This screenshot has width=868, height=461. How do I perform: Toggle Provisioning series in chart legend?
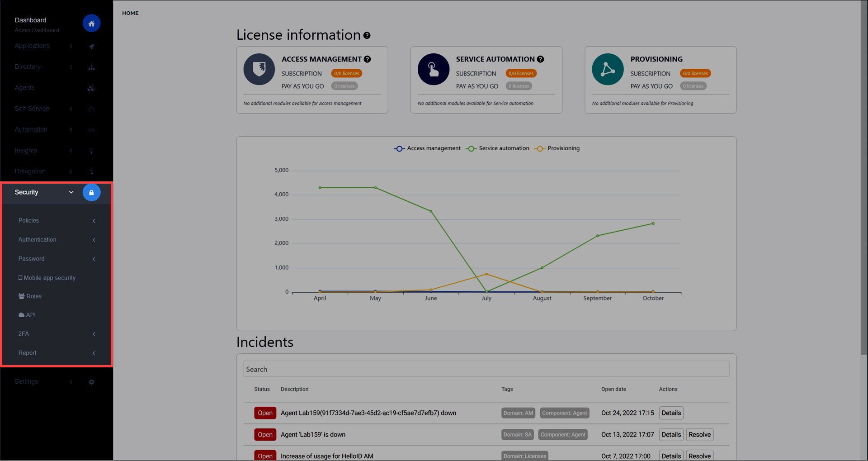point(557,148)
